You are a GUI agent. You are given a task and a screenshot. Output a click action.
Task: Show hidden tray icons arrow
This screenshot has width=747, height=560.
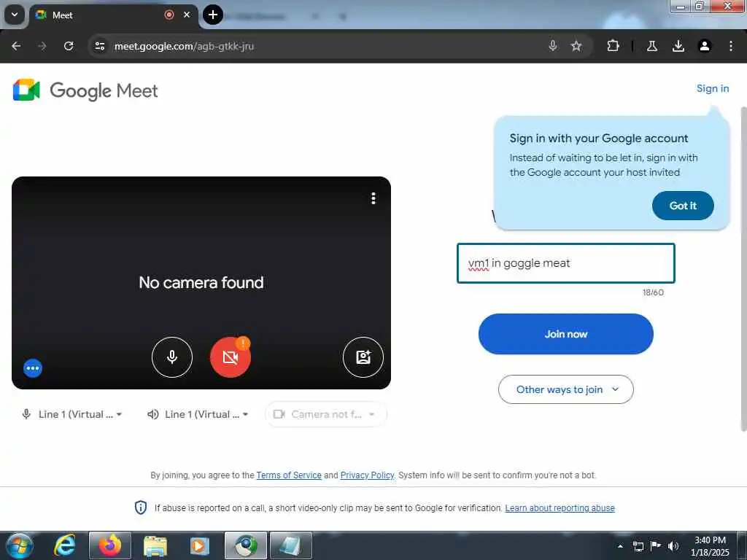620,546
